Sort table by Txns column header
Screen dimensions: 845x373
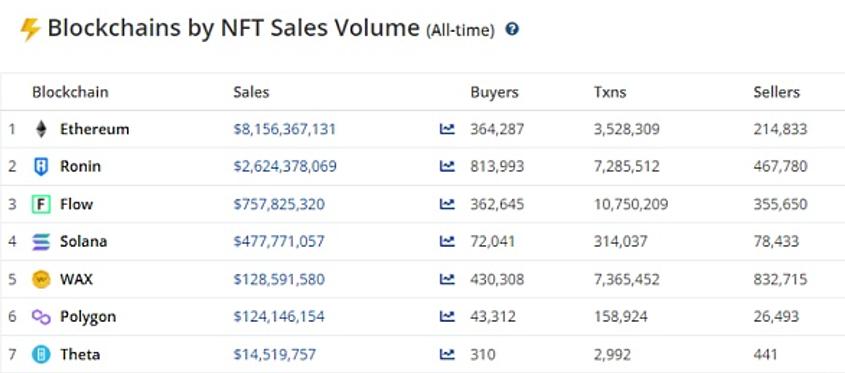coord(610,92)
